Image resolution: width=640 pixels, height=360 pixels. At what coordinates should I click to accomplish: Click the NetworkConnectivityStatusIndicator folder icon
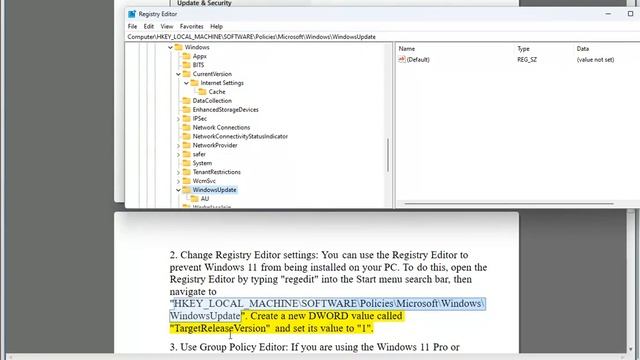click(x=187, y=136)
